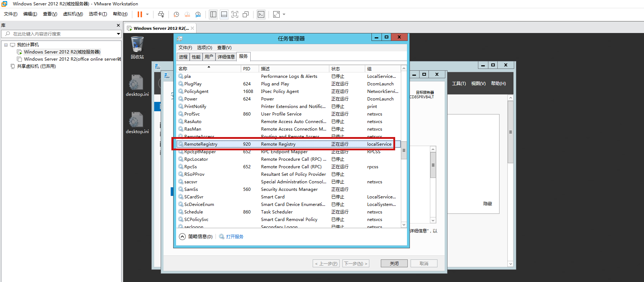Image resolution: width=644 pixels, height=282 pixels.
Task: Select the lower desktop.ini file icon
Action: pos(137,123)
